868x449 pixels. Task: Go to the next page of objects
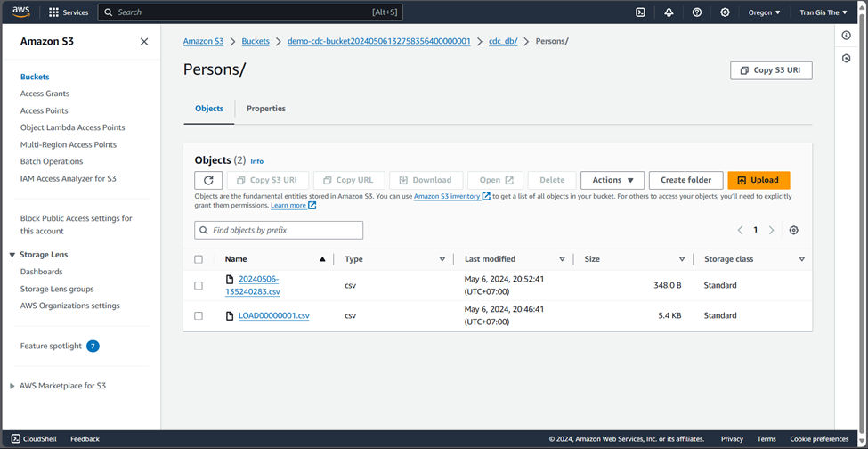(x=771, y=231)
